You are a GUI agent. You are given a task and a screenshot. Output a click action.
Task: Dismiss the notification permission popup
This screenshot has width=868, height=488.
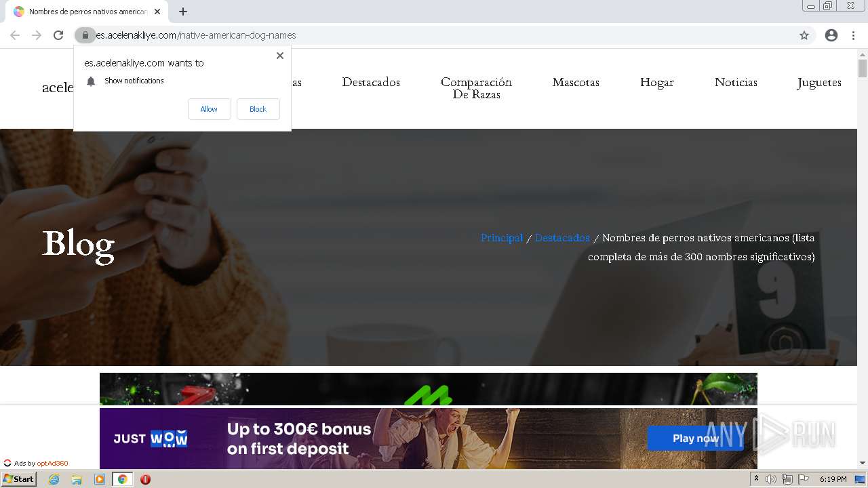(279, 56)
